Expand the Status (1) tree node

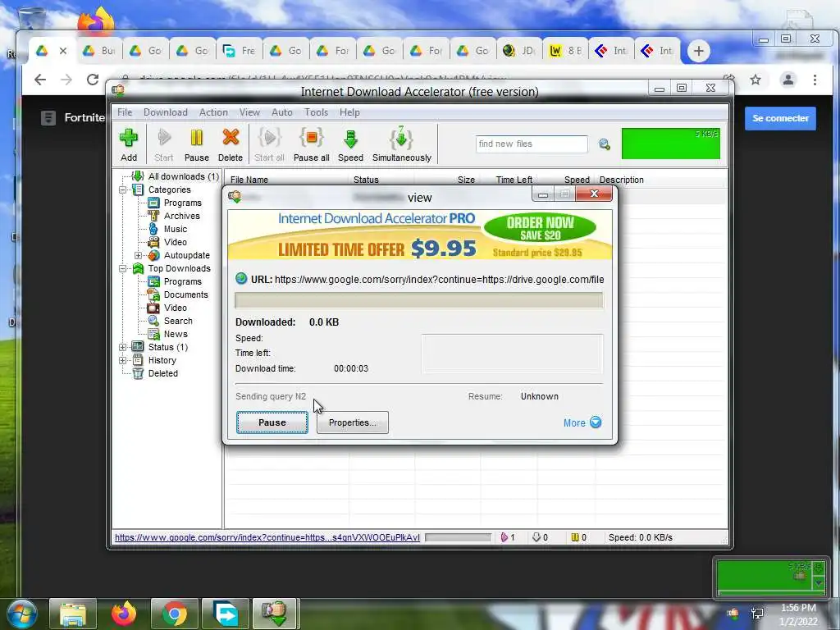(123, 347)
